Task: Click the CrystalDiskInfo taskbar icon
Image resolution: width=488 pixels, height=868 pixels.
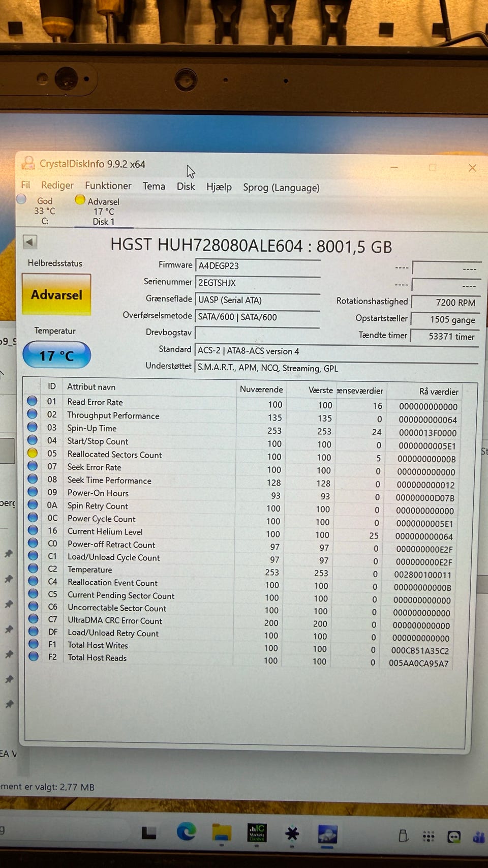Action: pos(327,834)
